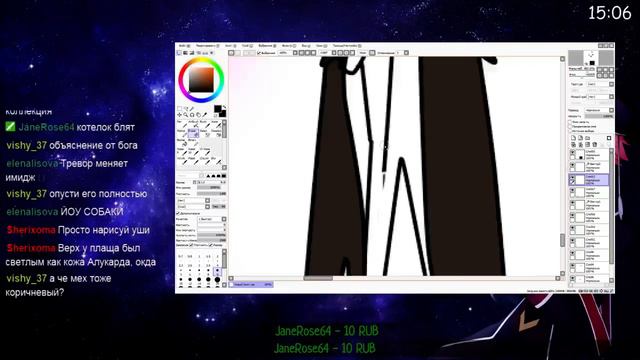Select the Magic Wand tool
640x360 pixels.
(192, 109)
